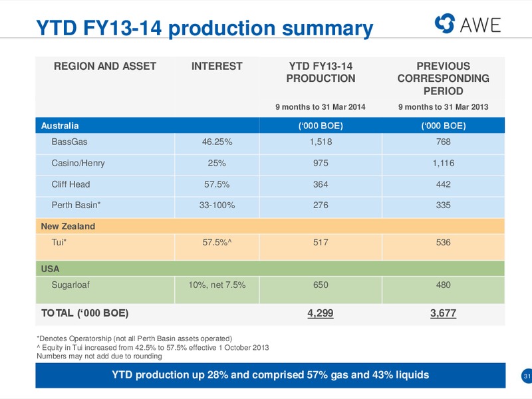
Task: Click the 'Casino/Henry' asset name
Action: coord(78,163)
